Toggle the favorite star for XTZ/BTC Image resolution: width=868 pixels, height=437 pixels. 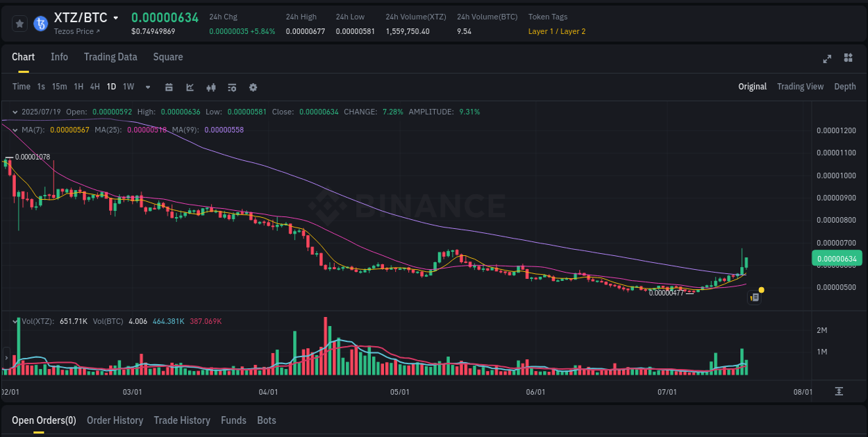pos(19,23)
